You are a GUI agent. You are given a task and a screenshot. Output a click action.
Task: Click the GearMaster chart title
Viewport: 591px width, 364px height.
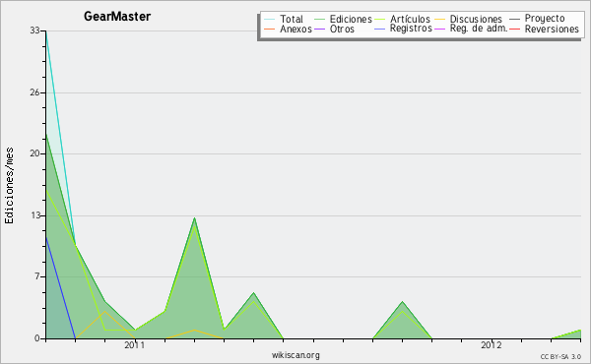(117, 17)
